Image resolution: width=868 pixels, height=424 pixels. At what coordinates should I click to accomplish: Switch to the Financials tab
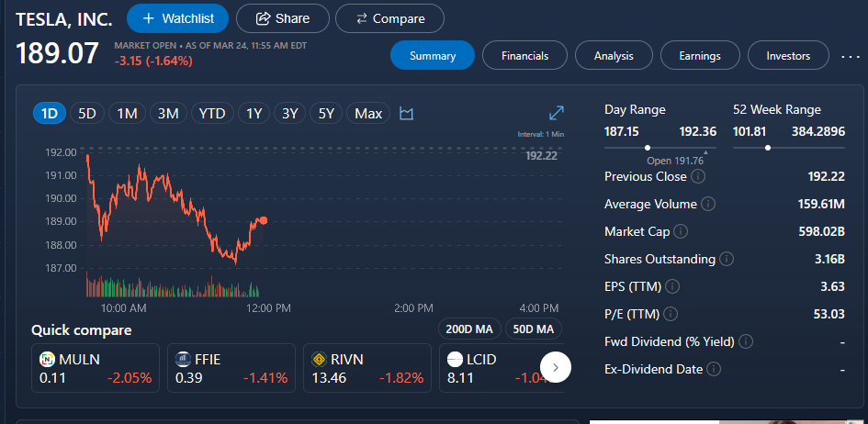pyautogui.click(x=524, y=56)
